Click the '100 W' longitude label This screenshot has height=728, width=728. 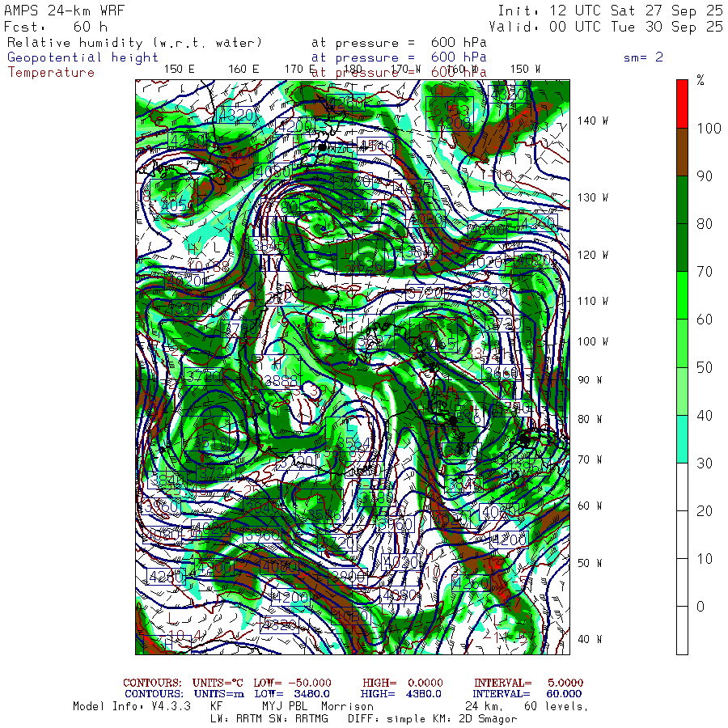pos(592,341)
